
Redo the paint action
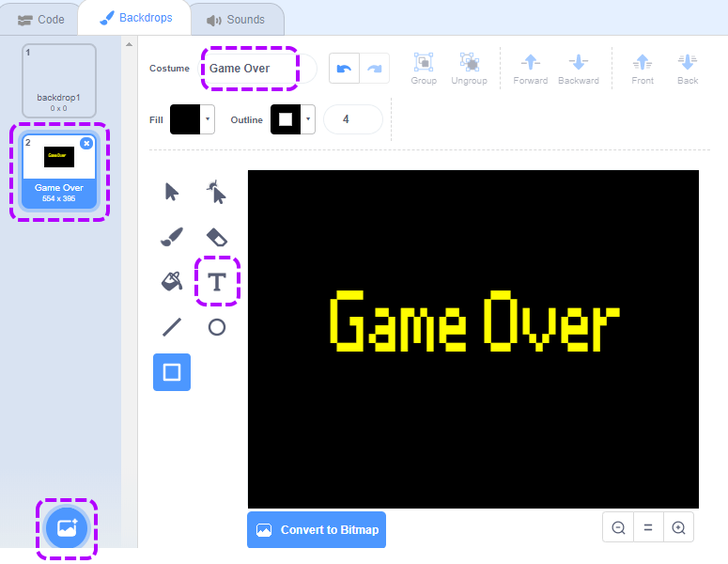tap(374, 69)
